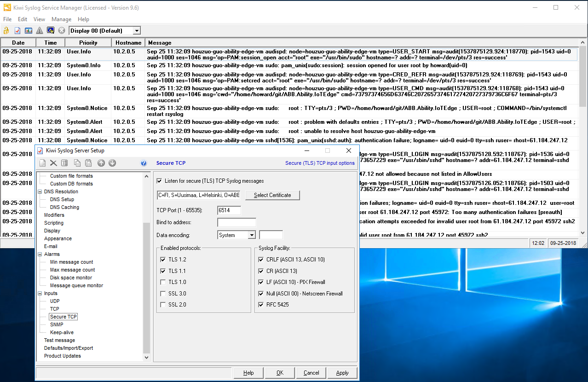Collapse the Alarms tree node
Viewport: 588px width, 382px height.
[40, 254]
